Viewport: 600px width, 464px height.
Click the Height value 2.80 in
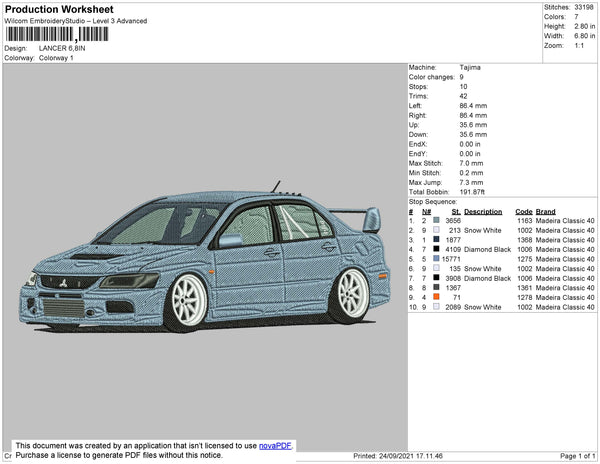coord(585,26)
